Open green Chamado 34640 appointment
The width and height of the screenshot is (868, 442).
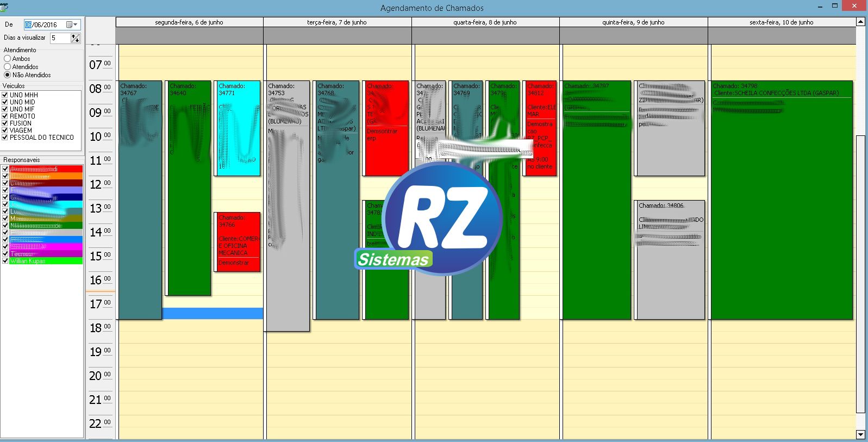point(188,188)
